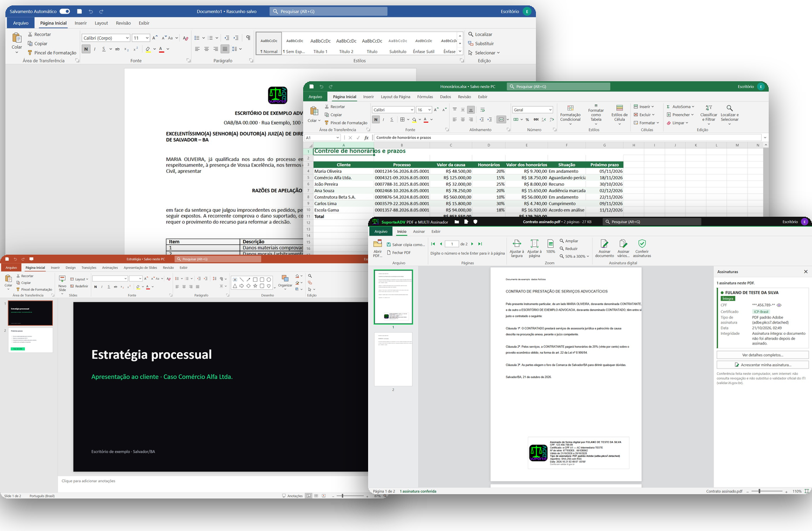Click the fx insert function icon

(366, 138)
